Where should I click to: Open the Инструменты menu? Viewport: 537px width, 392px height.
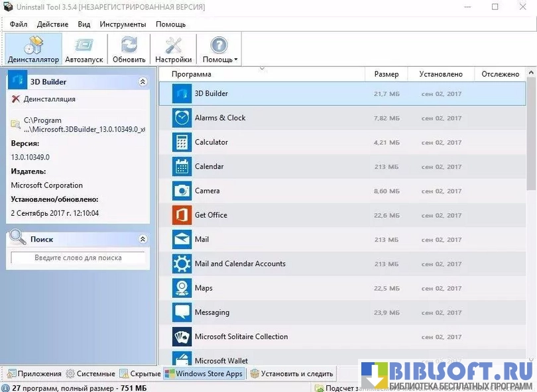[122, 24]
